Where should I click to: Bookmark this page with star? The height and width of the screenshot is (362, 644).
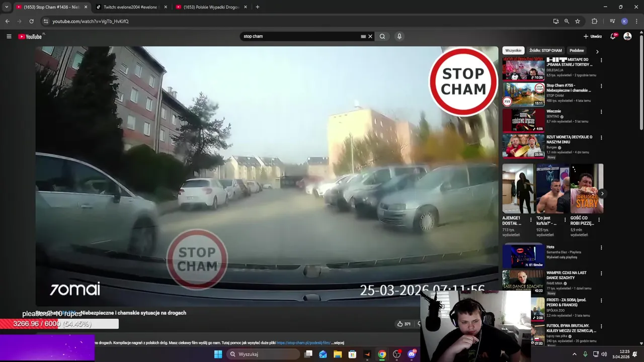[x=578, y=21]
